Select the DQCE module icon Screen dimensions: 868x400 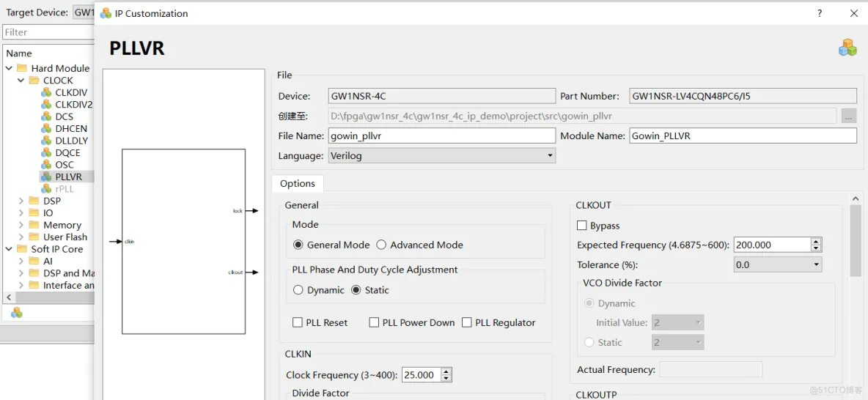click(x=46, y=152)
